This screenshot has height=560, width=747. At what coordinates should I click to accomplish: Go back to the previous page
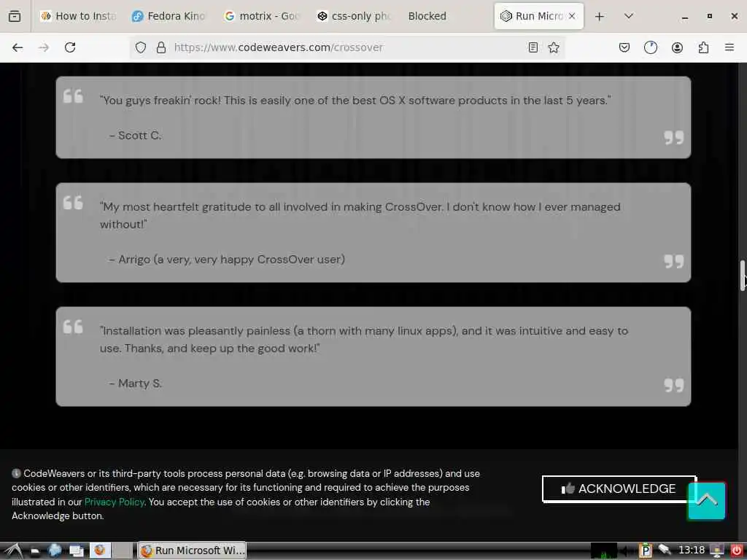18,47
